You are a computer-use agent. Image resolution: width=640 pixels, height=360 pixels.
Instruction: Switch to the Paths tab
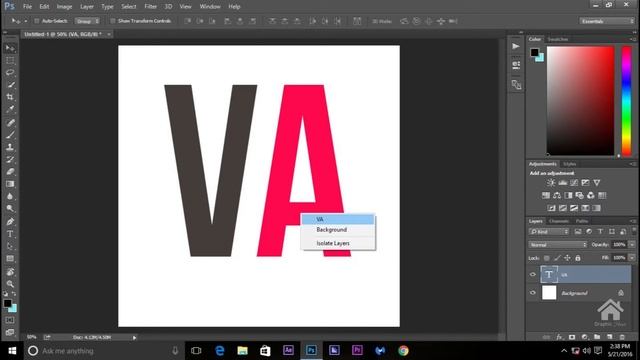[x=582, y=221]
